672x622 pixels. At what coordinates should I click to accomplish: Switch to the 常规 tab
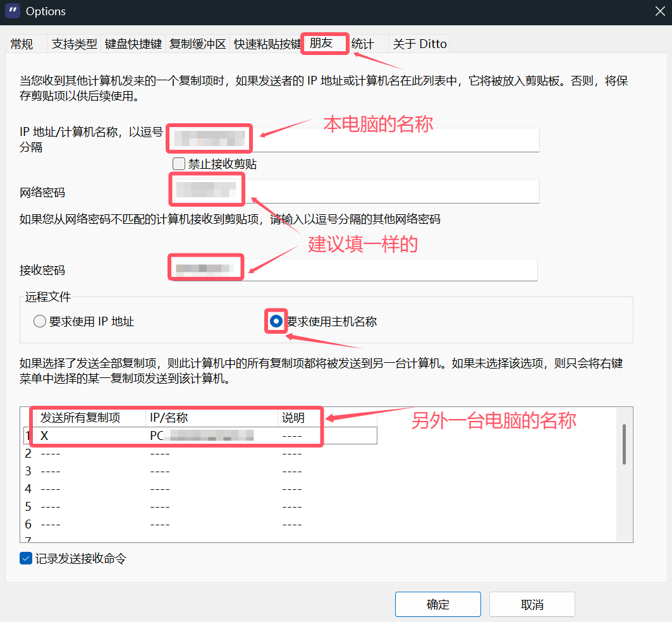pyautogui.click(x=21, y=44)
